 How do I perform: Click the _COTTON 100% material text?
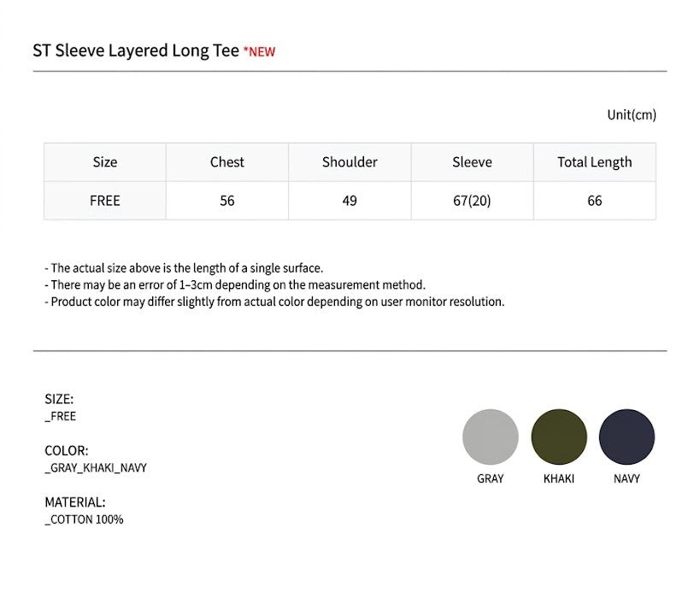pos(84,519)
